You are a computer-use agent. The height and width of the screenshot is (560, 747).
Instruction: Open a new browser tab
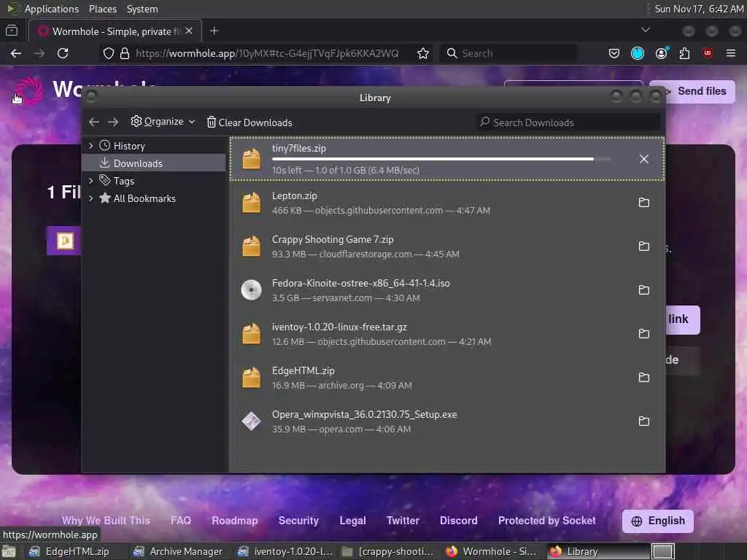[x=214, y=31]
